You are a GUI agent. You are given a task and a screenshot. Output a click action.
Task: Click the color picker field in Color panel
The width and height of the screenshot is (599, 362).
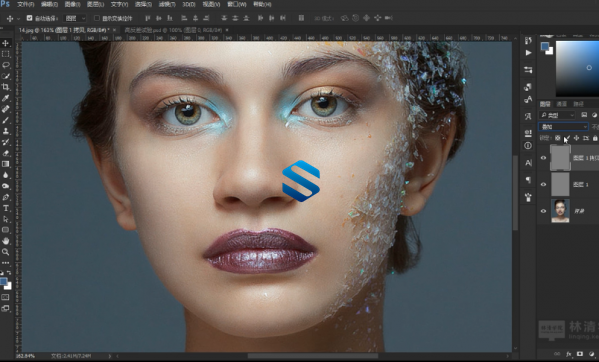pyautogui.click(x=577, y=68)
